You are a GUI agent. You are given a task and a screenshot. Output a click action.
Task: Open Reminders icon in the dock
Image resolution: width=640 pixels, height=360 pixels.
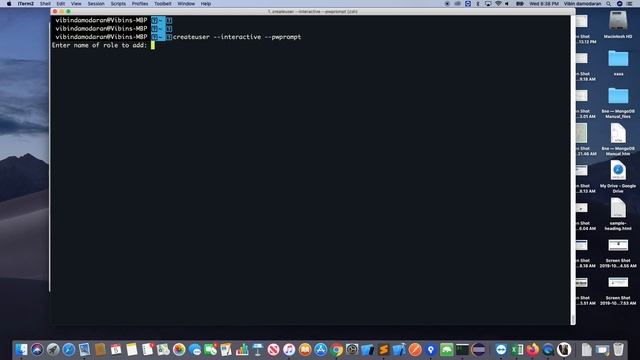[147, 349]
